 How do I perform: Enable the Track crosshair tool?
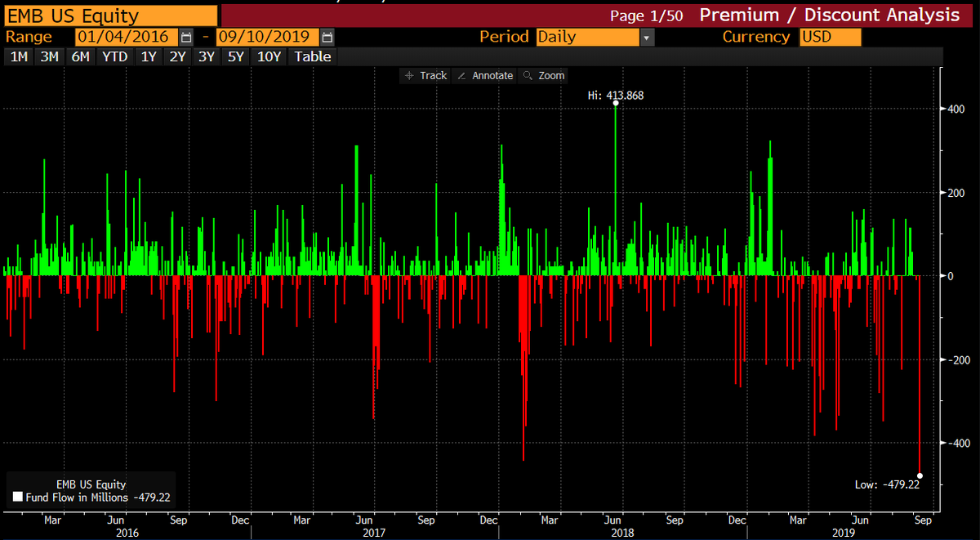click(x=425, y=75)
